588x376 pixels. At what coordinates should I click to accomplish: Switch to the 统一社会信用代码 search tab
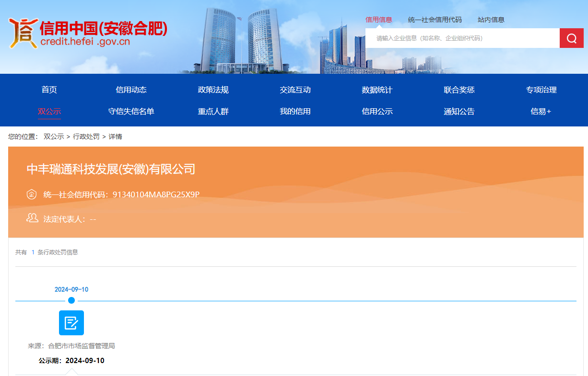coord(435,20)
